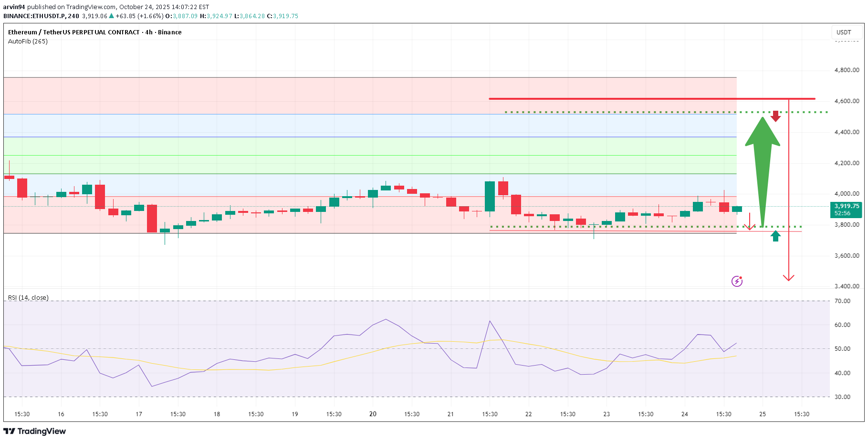Click the Ethereum / TetherUS chart title
The image size is (868, 441).
point(94,32)
